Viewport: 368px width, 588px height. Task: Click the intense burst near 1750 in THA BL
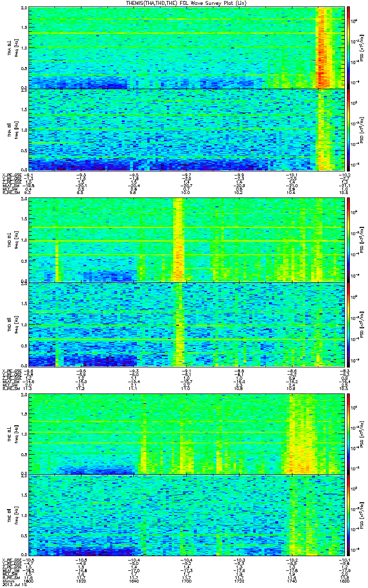(x=324, y=48)
